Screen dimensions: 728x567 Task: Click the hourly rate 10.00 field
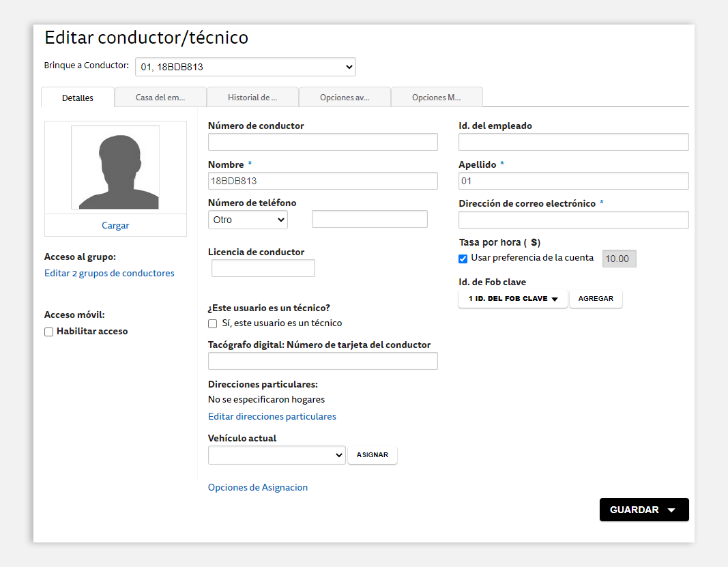point(620,259)
